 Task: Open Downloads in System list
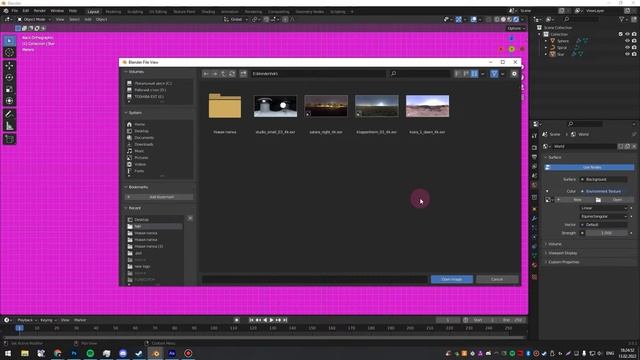tap(144, 144)
